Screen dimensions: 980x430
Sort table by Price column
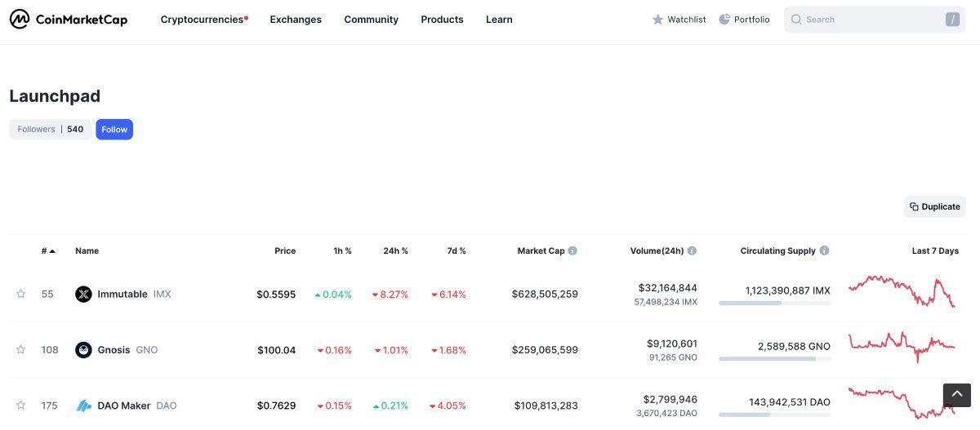click(285, 250)
